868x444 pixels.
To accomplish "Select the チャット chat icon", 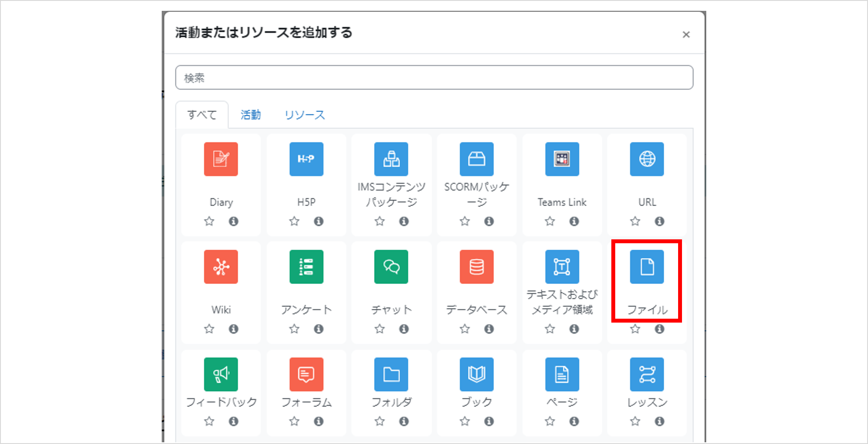I will pos(391,267).
